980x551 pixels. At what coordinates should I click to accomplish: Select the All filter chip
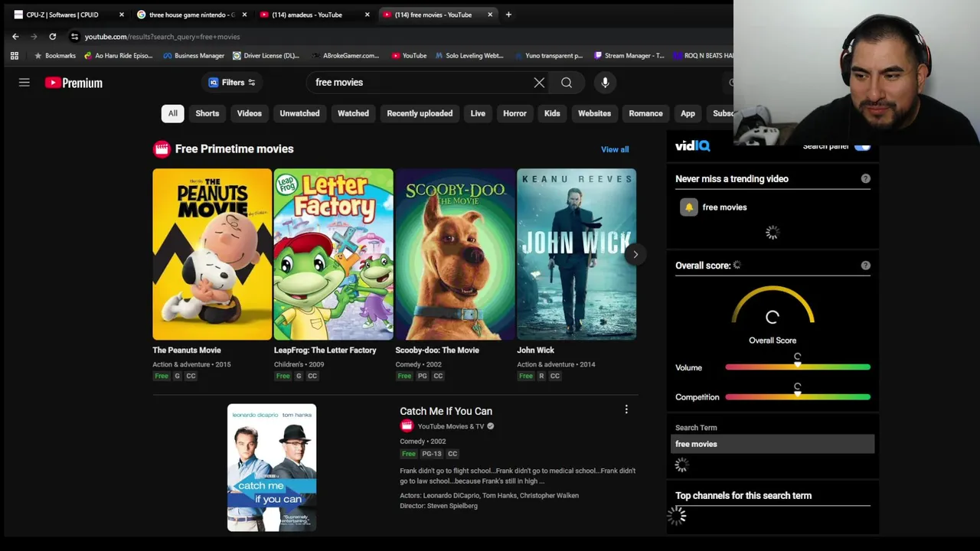pyautogui.click(x=173, y=113)
